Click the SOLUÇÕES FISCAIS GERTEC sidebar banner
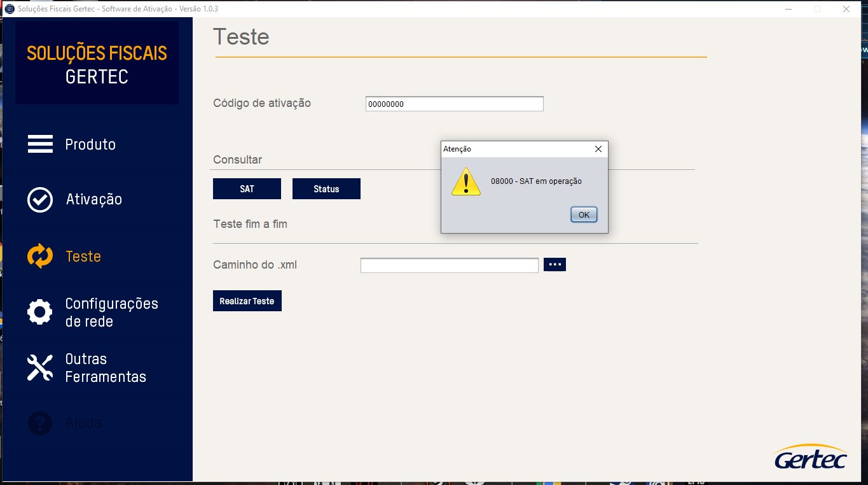868x485 pixels. tap(97, 64)
